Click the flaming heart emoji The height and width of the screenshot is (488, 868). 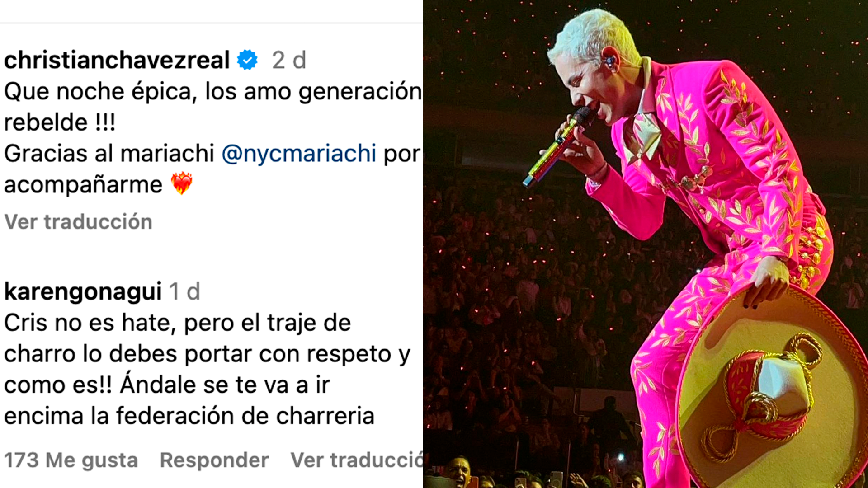[x=181, y=183]
